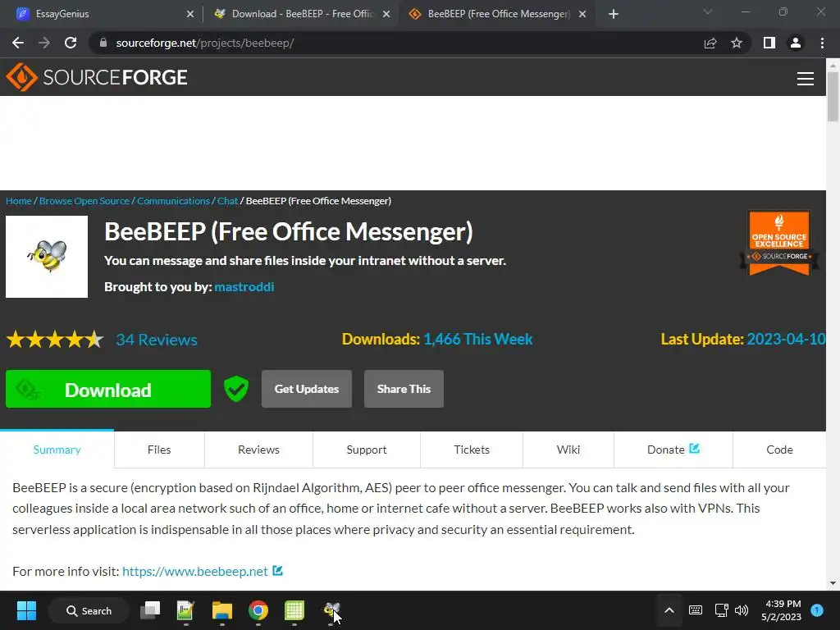This screenshot has width=840, height=630.
Task: Select the Donate tab
Action: pos(673,450)
